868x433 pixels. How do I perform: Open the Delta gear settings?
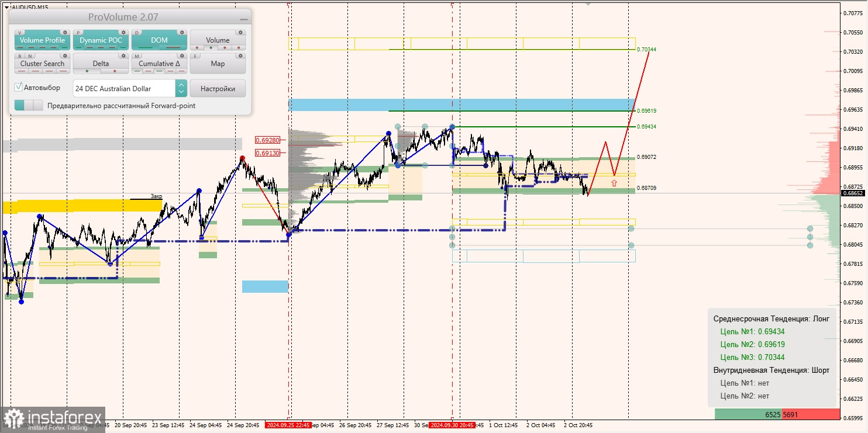tap(123, 56)
